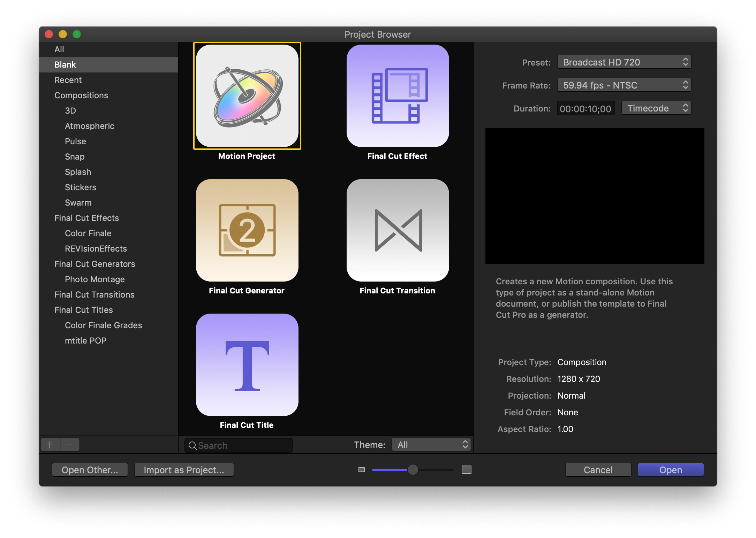Click the Open Other... button
Screen dimensions: 756x538
pos(90,470)
